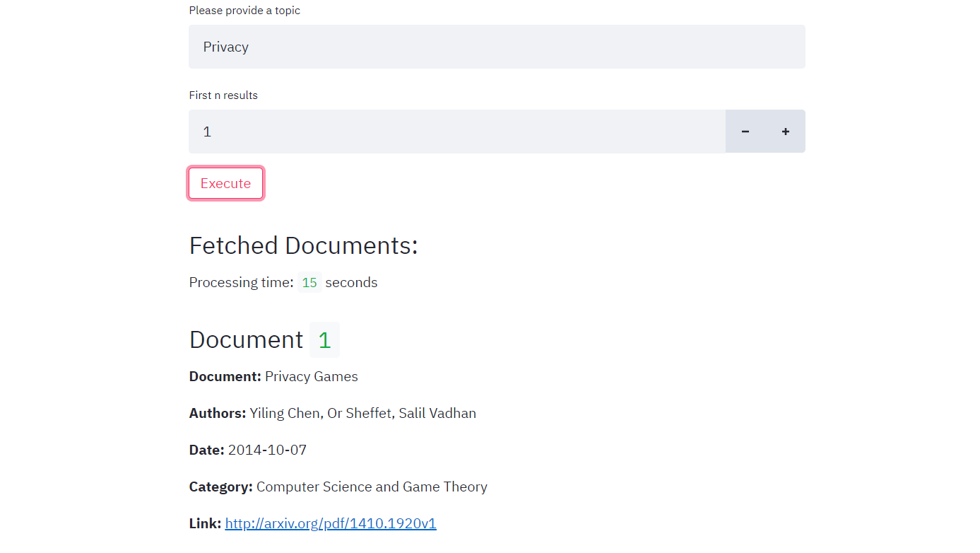Click the date 2014-10-07

(267, 450)
